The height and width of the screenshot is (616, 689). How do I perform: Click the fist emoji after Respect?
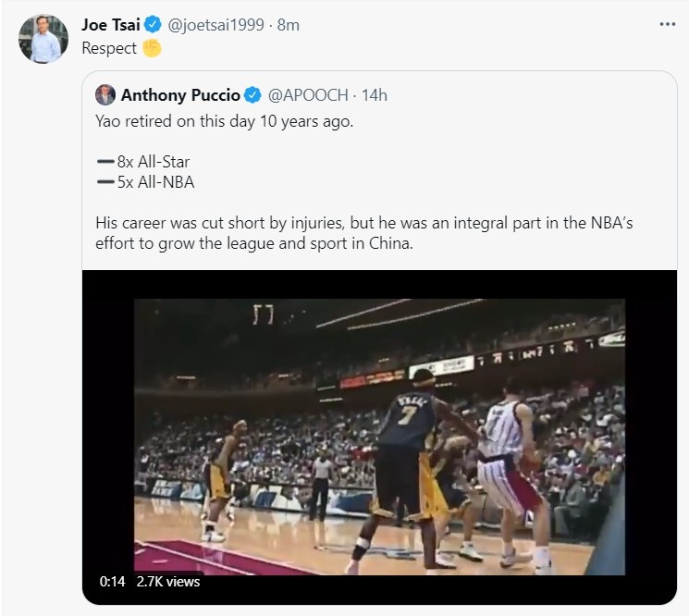tap(152, 48)
